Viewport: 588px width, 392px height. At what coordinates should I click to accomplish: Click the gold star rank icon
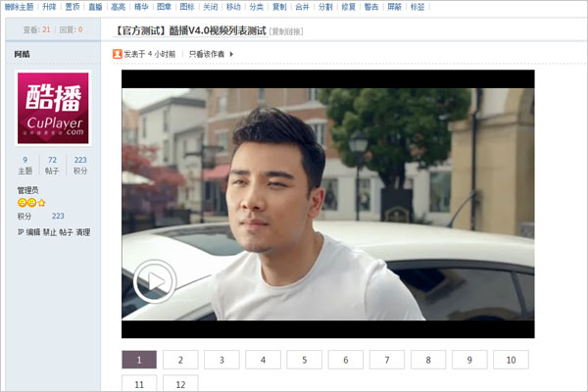tap(42, 203)
